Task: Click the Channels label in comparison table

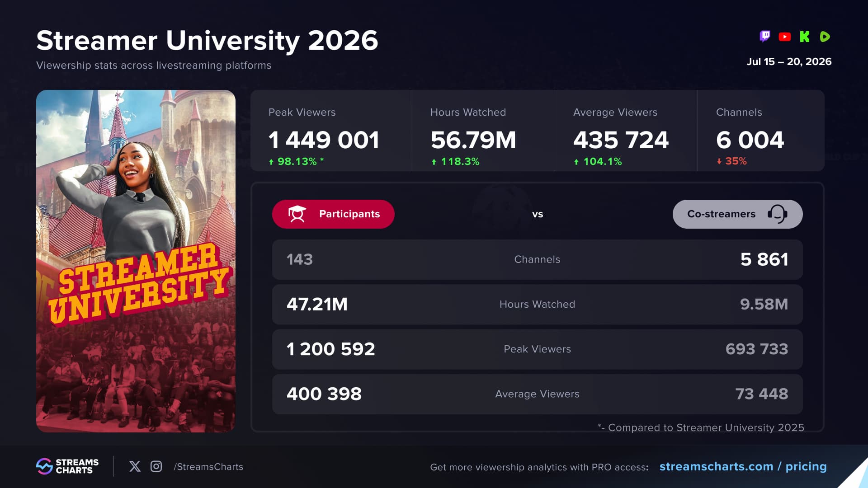Action: (537, 259)
